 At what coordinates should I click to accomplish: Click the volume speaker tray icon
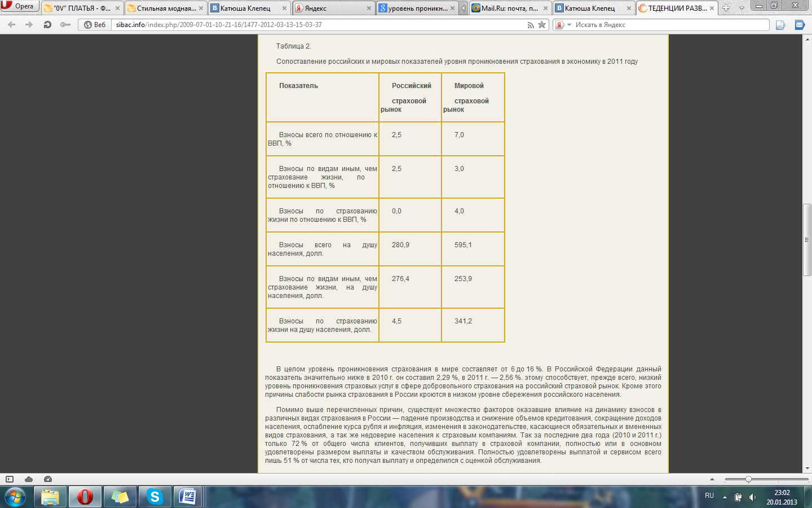click(x=752, y=497)
